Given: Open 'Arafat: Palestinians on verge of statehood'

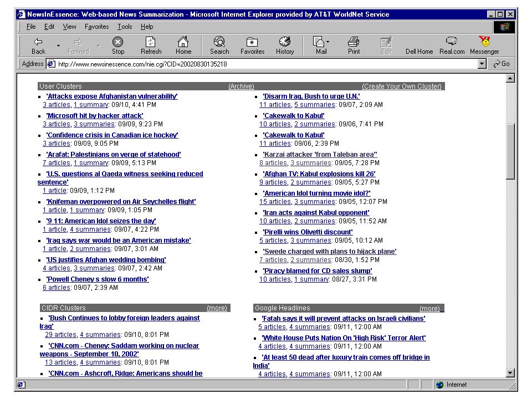Looking at the screenshot, I should pyautogui.click(x=114, y=154).
